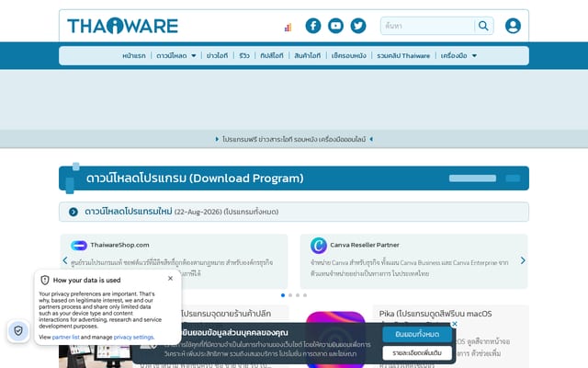Open the Canva Reseller Partner card title
This screenshot has height=368, width=588.
(365, 245)
